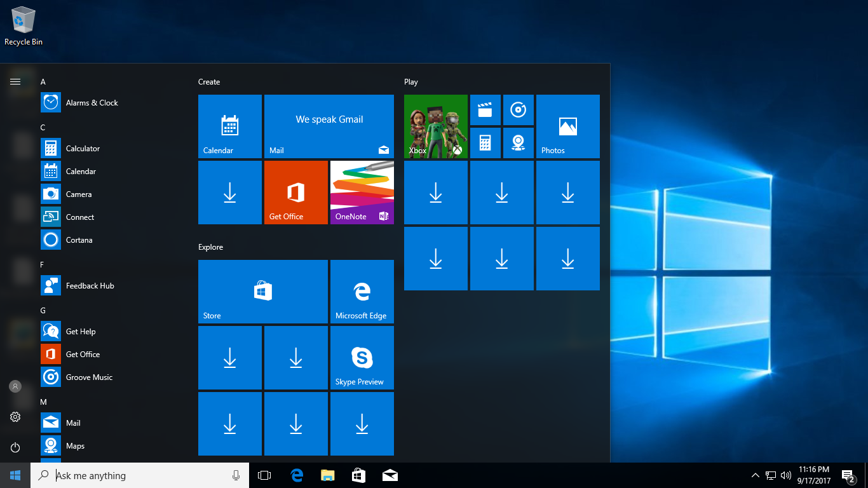Click the downloading tile below Photos
Image resolution: width=868 pixels, height=488 pixels.
pos(568,193)
